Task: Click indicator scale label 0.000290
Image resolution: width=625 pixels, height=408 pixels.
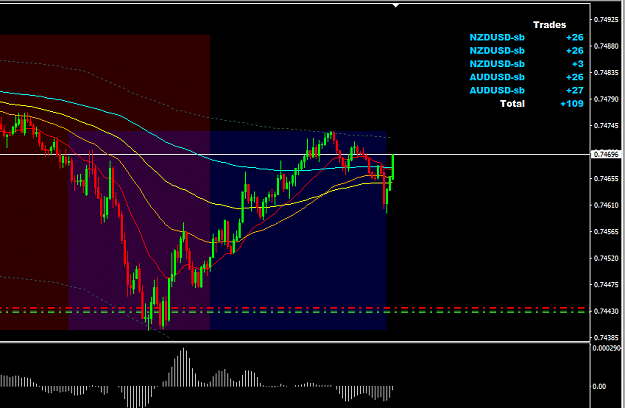Action: pyautogui.click(x=606, y=348)
